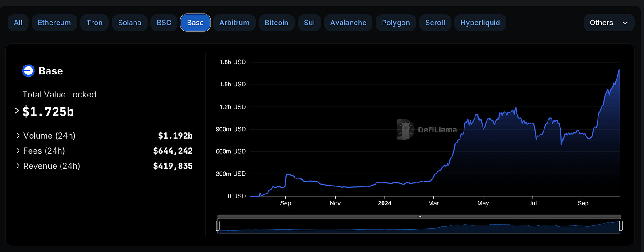Click the '600m USD' axis label

(x=232, y=151)
